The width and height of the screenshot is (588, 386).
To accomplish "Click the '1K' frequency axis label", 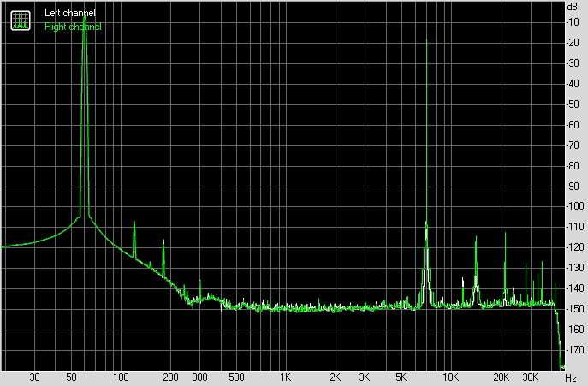I will coord(285,377).
